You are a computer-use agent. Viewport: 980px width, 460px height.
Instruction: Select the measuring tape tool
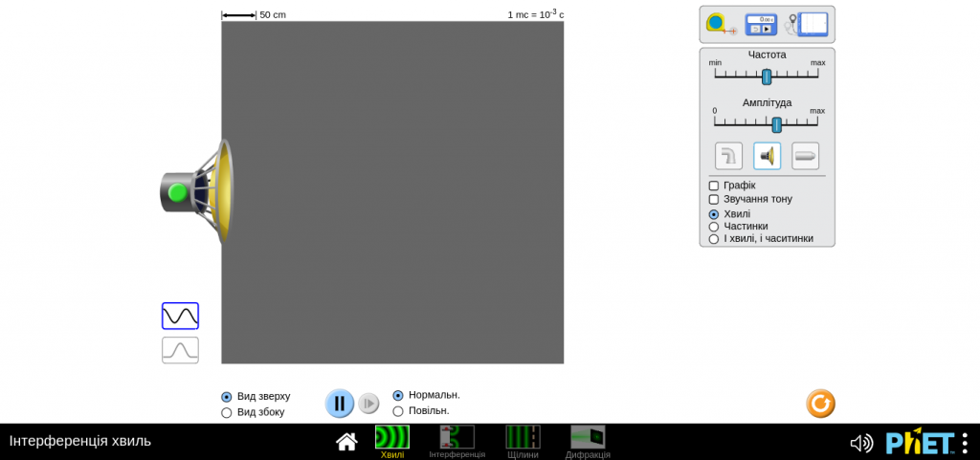coord(722,24)
